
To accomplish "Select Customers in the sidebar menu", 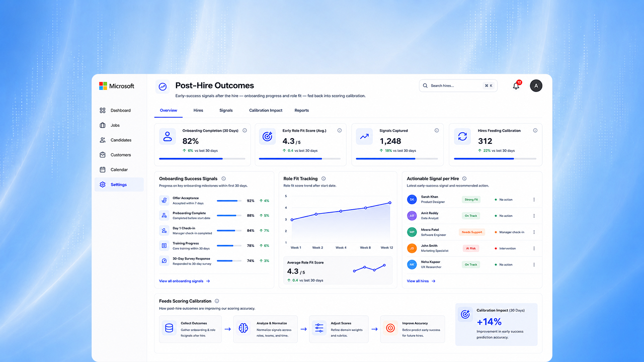I will [119, 155].
